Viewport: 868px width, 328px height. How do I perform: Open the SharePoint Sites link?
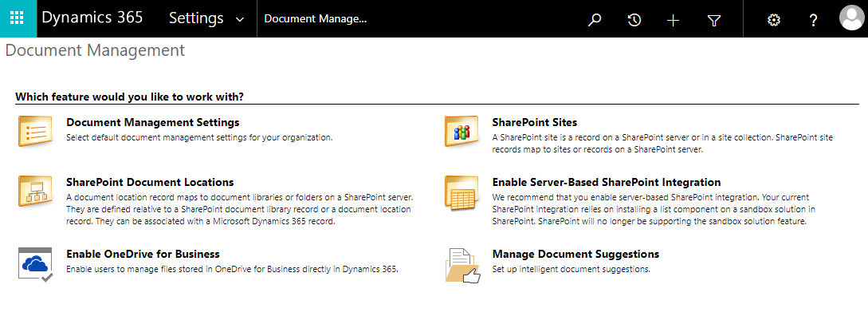tap(535, 122)
